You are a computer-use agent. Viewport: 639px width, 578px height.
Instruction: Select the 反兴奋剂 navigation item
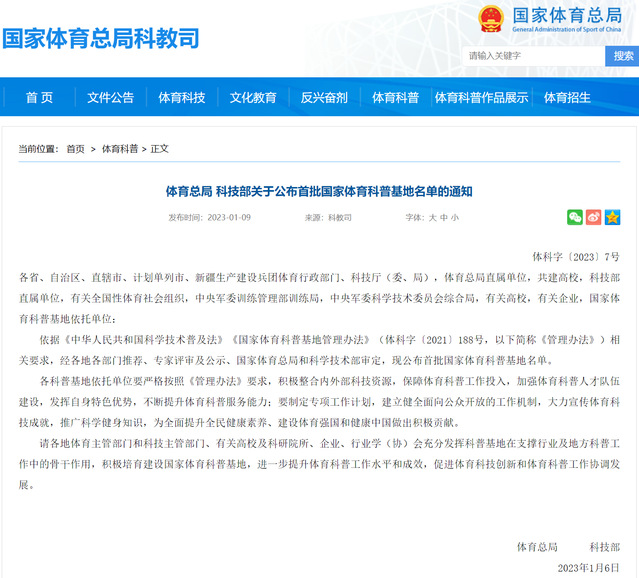click(x=324, y=97)
